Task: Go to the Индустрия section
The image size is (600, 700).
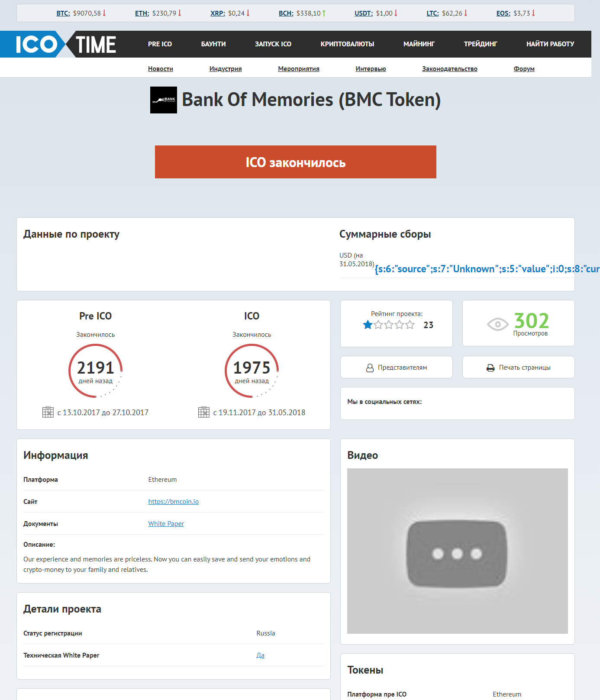Action: coord(226,69)
